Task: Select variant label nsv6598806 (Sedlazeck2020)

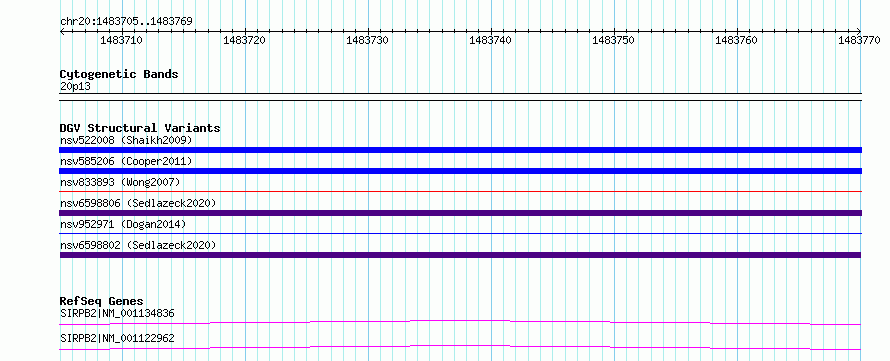Action: [138, 203]
